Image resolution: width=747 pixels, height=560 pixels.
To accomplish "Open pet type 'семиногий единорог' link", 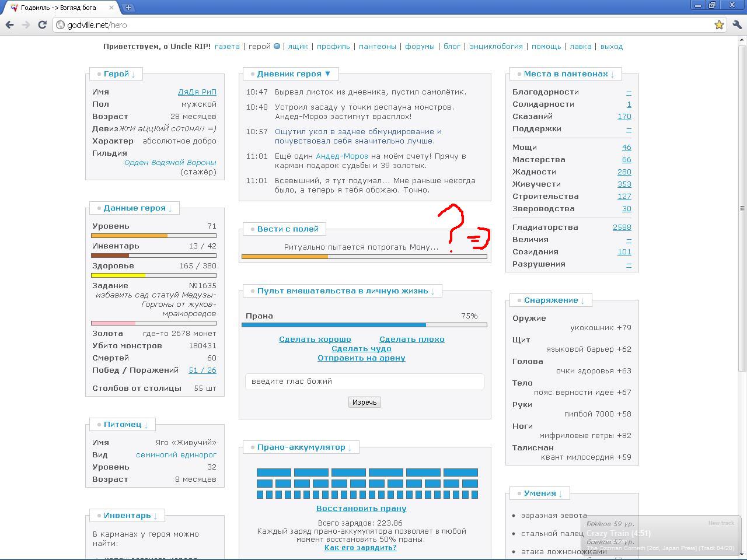I will (176, 455).
